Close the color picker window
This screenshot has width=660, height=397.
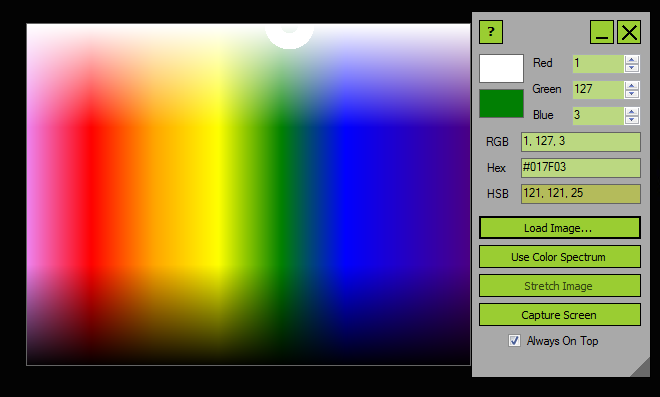click(x=629, y=32)
